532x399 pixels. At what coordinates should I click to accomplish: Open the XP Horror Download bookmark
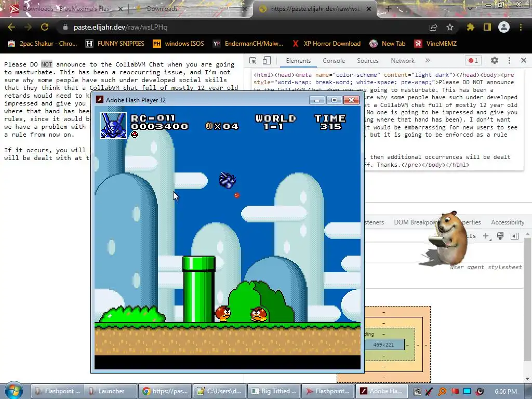click(326, 44)
